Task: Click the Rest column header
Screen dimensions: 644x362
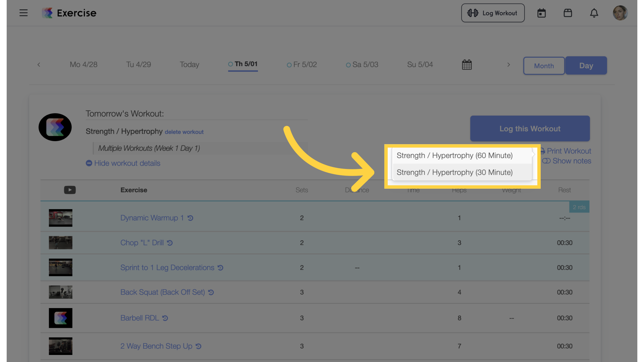Action: [x=565, y=190]
